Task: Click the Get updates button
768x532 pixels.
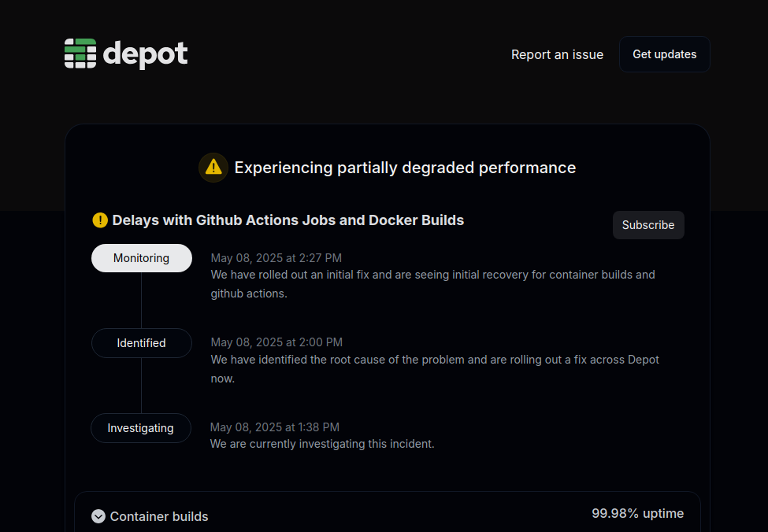Action: 664,54
